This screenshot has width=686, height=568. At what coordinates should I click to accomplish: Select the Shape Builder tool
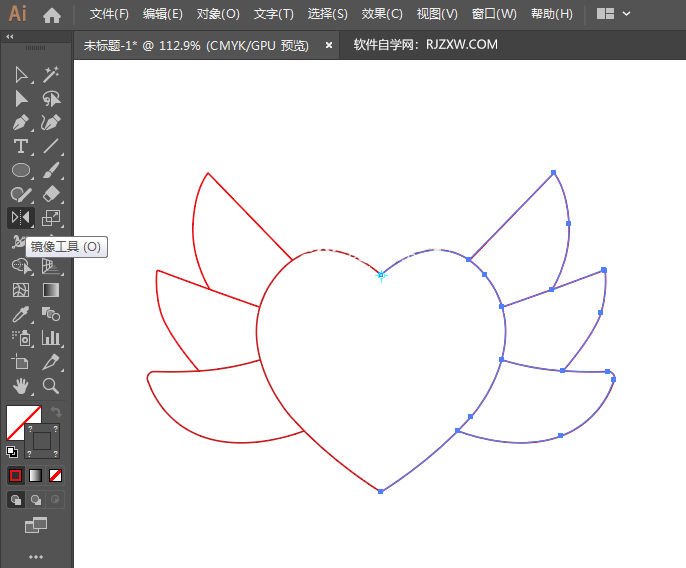tap(21, 266)
